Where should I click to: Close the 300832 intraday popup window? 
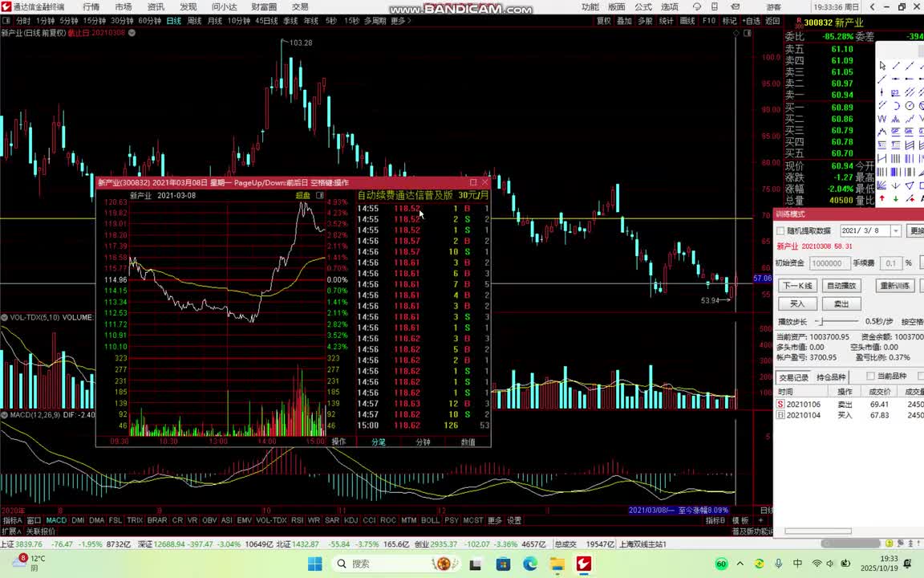pyautogui.click(x=485, y=182)
